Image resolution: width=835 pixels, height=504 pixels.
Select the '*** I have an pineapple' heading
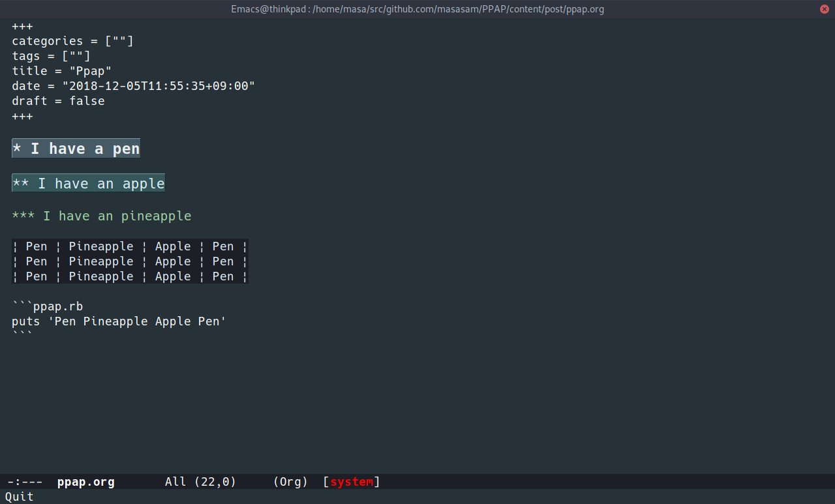tap(102, 216)
